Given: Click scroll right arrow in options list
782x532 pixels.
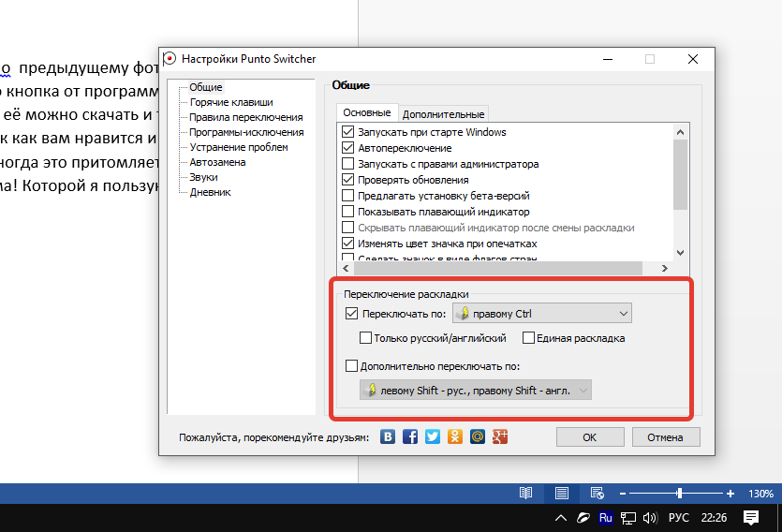Looking at the screenshot, I should (664, 268).
